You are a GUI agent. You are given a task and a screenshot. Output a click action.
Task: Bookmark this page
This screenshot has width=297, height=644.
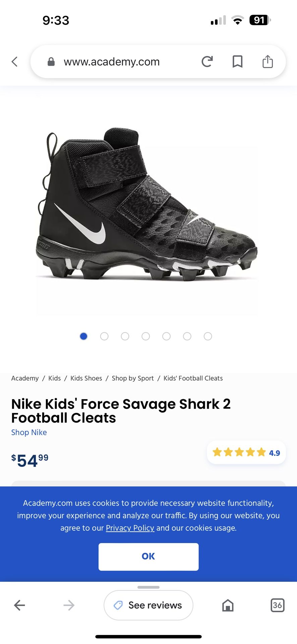pyautogui.click(x=237, y=62)
